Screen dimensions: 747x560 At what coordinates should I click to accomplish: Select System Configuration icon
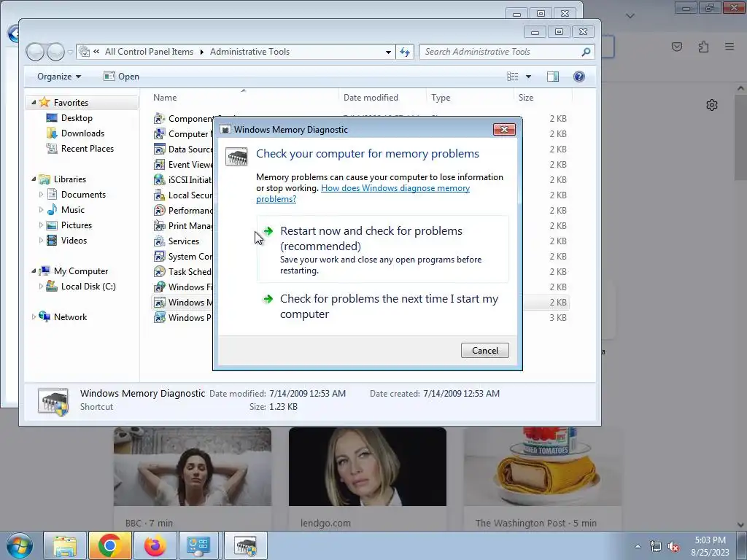pos(159,256)
